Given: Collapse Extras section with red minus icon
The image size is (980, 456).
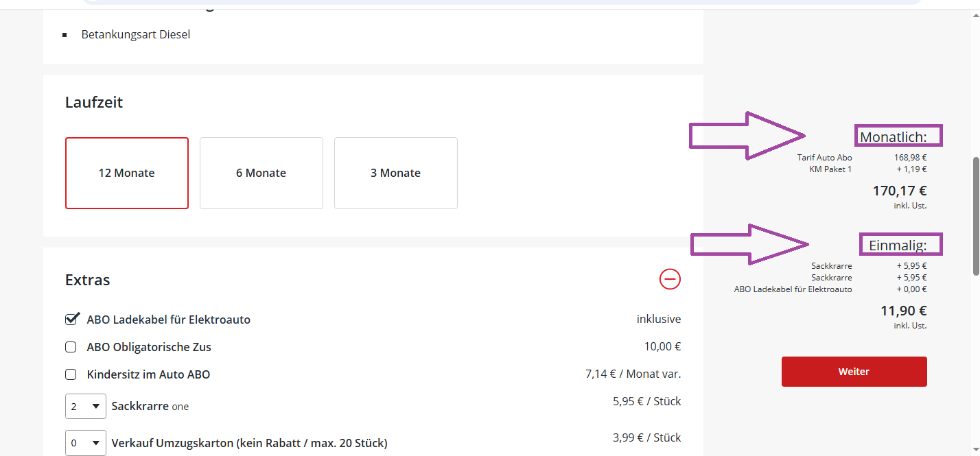Looking at the screenshot, I should (x=670, y=279).
